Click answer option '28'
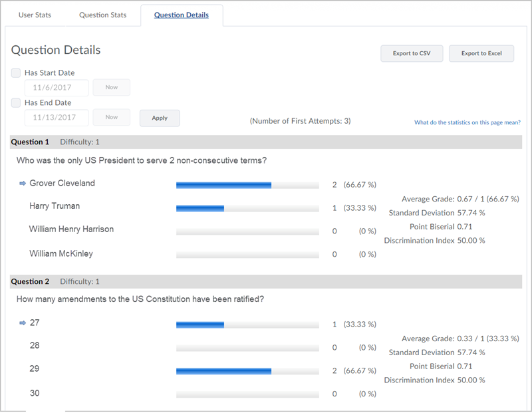This screenshot has width=532, height=413. coord(35,345)
